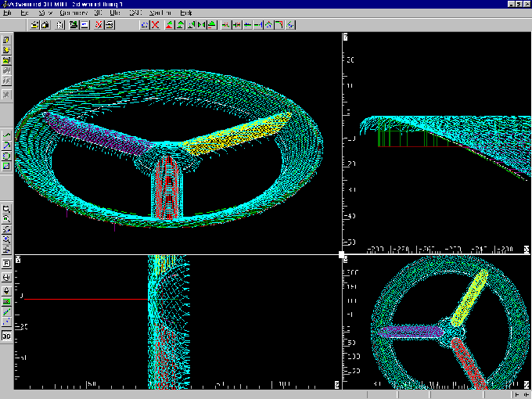The width and height of the screenshot is (532, 399).
Task: Click the red corner-shaped icon in the toolbar
Action: pos(279,25)
